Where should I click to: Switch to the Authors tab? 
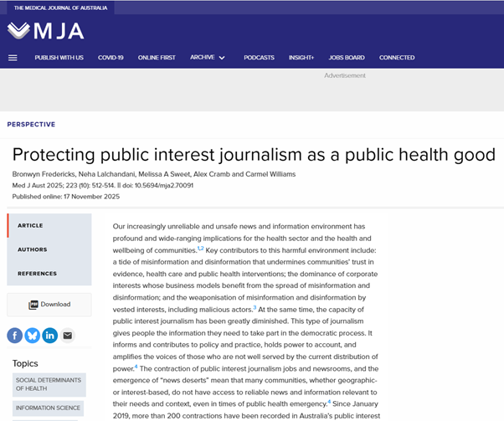(49, 249)
